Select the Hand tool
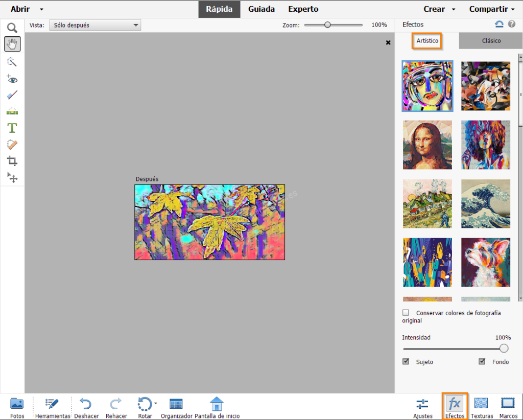Image resolution: width=523 pixels, height=420 pixels. point(12,44)
